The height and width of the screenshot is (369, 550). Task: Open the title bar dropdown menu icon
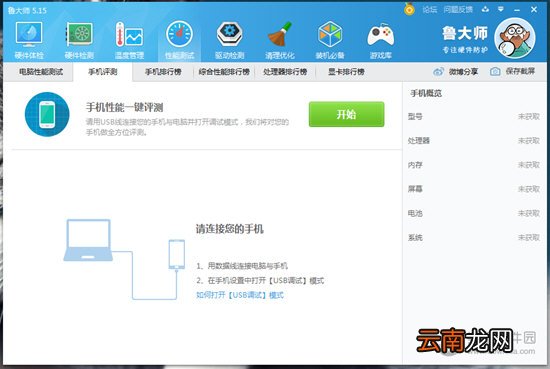coord(501,9)
